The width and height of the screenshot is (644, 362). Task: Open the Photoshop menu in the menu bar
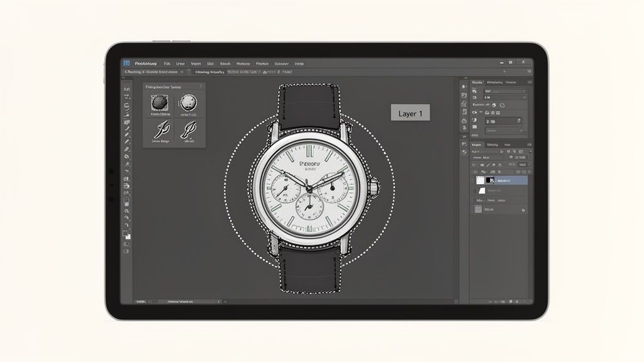click(x=145, y=63)
